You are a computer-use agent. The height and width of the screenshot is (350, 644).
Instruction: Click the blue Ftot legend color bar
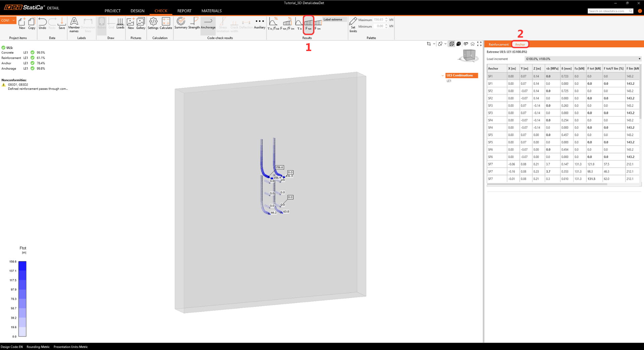[x=22, y=299]
